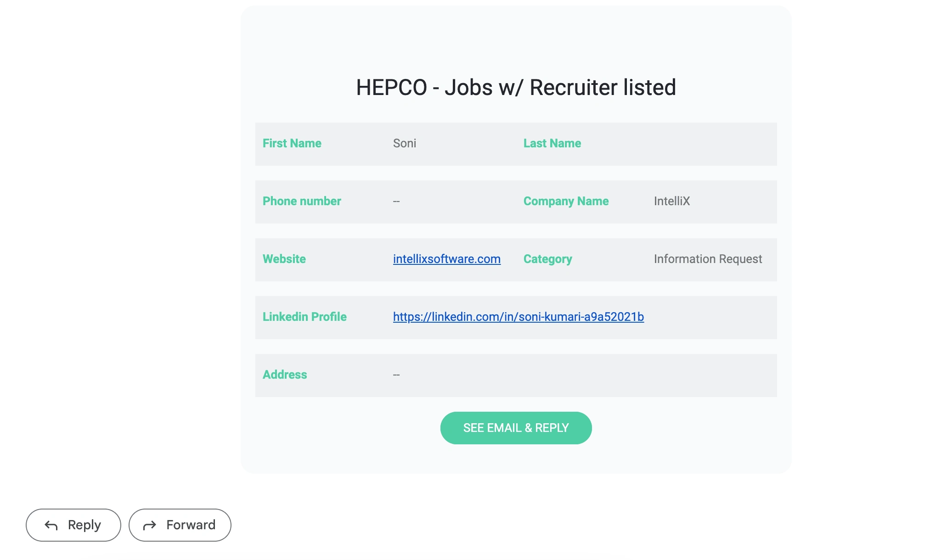Click the left-curved arrow icon beside Reply
Image resolution: width=947 pixels, height=560 pixels.
click(x=51, y=525)
